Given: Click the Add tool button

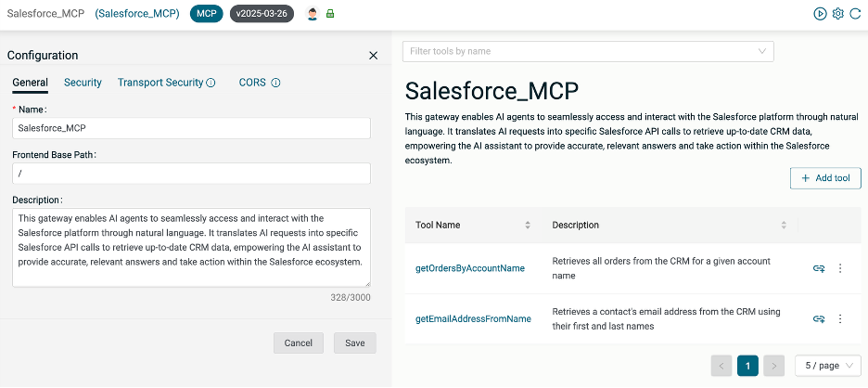Looking at the screenshot, I should pyautogui.click(x=825, y=178).
